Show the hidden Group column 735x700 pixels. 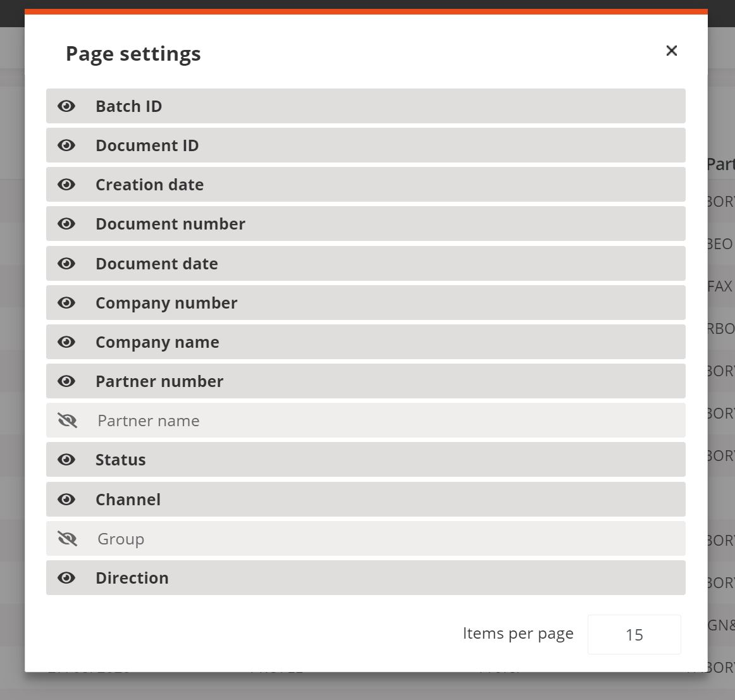point(67,539)
